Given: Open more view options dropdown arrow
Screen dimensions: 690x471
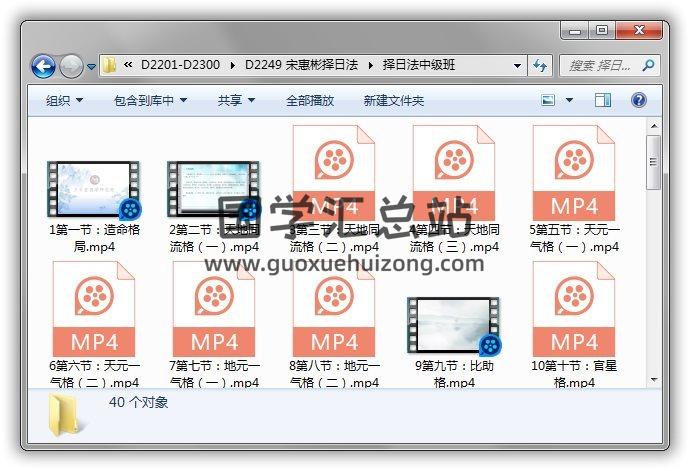Looking at the screenshot, I should tap(569, 100).
